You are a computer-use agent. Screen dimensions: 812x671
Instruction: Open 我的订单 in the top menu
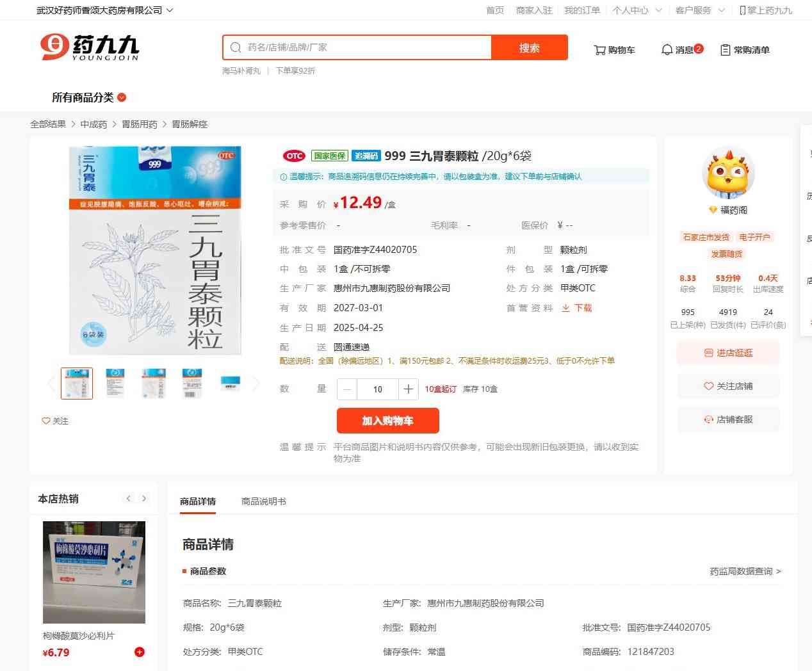click(x=581, y=10)
